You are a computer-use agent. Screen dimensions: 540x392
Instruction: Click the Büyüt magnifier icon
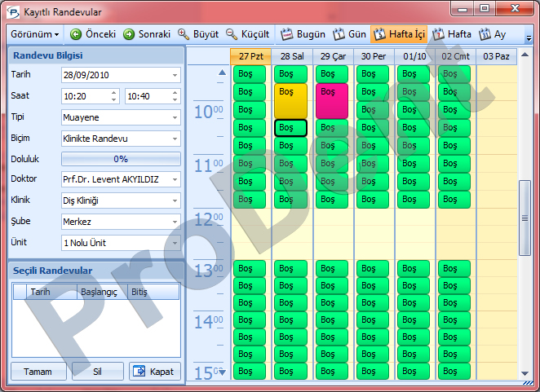184,34
